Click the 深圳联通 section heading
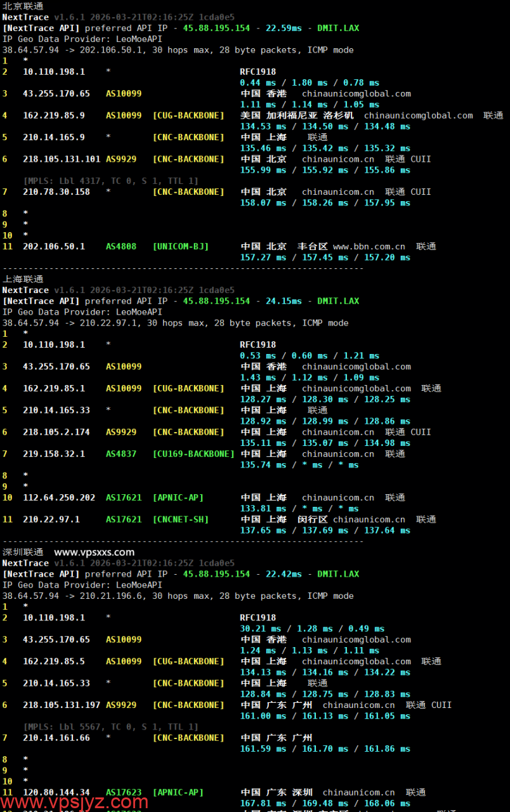 coord(23,552)
